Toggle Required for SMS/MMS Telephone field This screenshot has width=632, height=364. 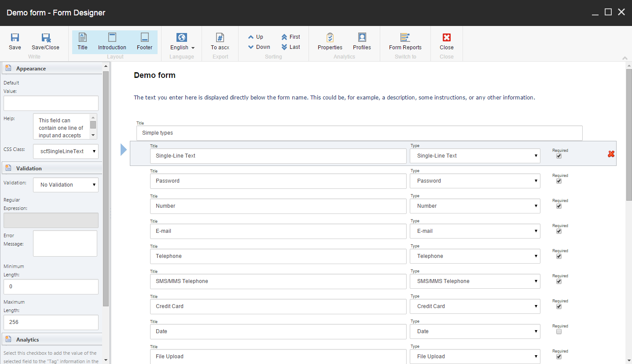pyautogui.click(x=559, y=281)
